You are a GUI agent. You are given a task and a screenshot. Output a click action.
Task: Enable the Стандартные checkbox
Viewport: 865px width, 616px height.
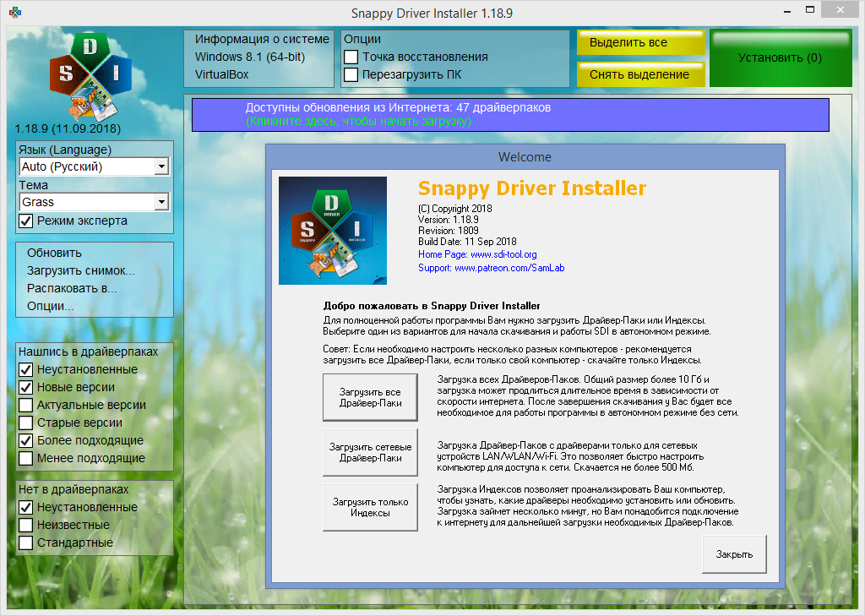[x=25, y=542]
